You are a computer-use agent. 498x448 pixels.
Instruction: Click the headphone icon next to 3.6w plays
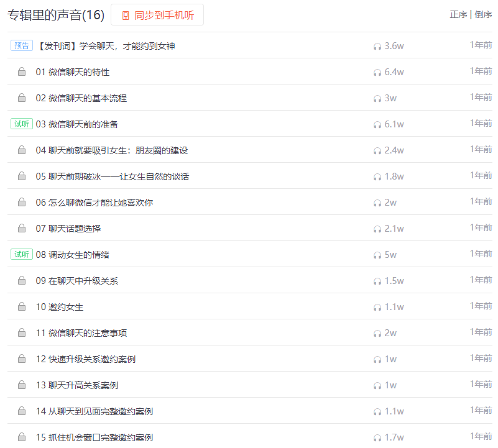pyautogui.click(x=377, y=46)
